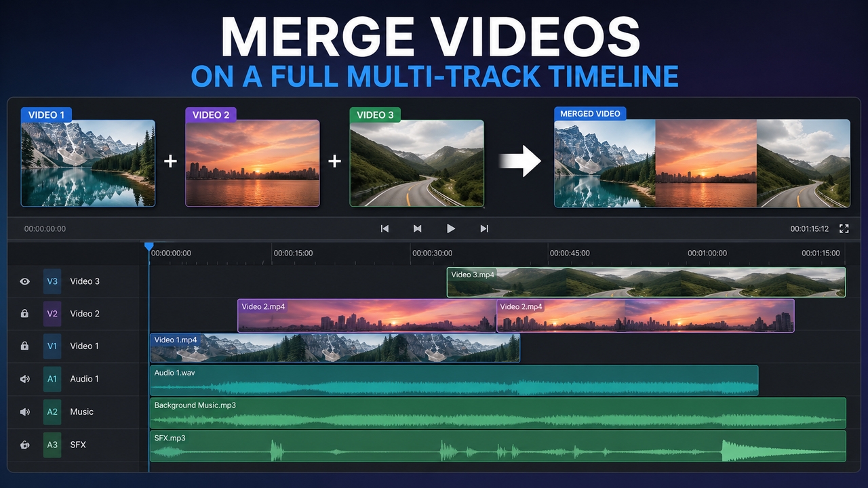Select the Video 2 sunset thumbnail
The height and width of the screenshot is (488, 868).
tap(252, 163)
